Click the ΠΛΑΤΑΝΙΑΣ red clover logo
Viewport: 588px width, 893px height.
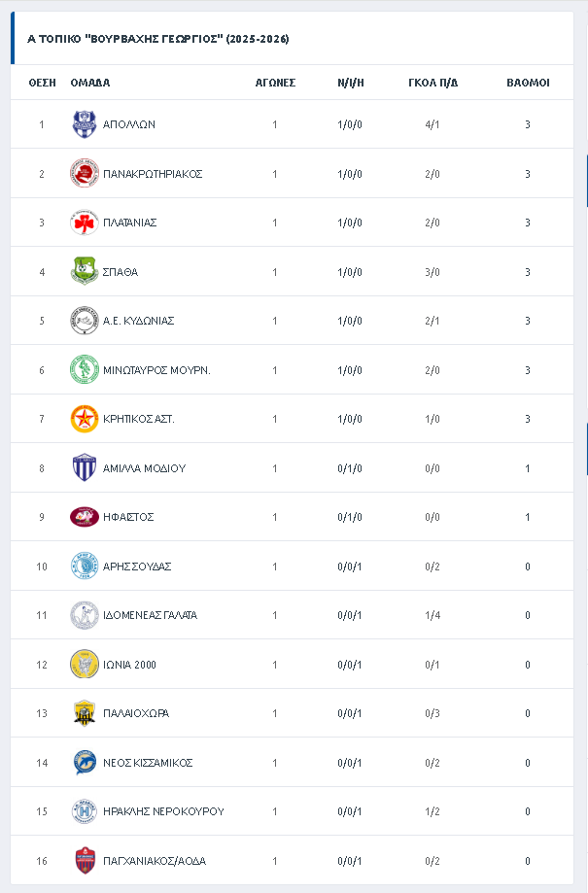(85, 223)
